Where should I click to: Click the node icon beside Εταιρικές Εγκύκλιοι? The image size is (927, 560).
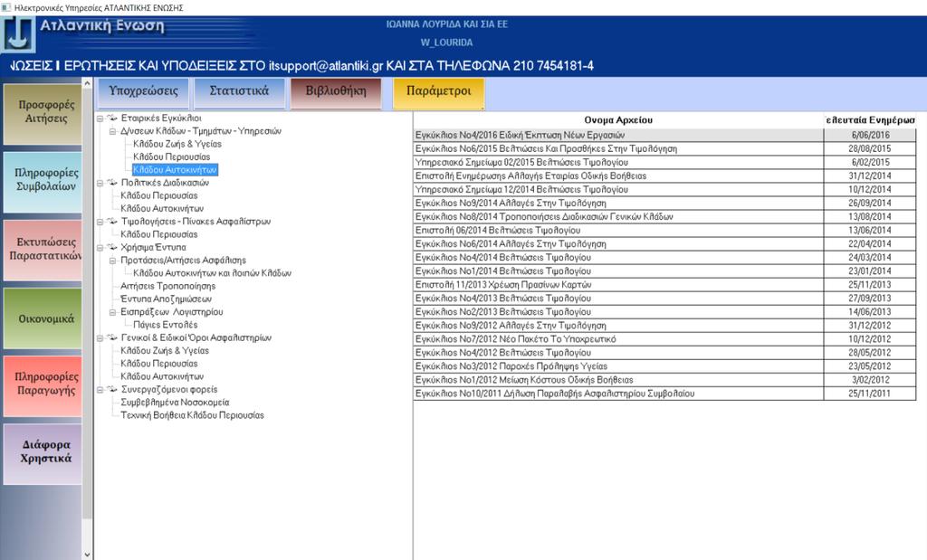point(112,119)
